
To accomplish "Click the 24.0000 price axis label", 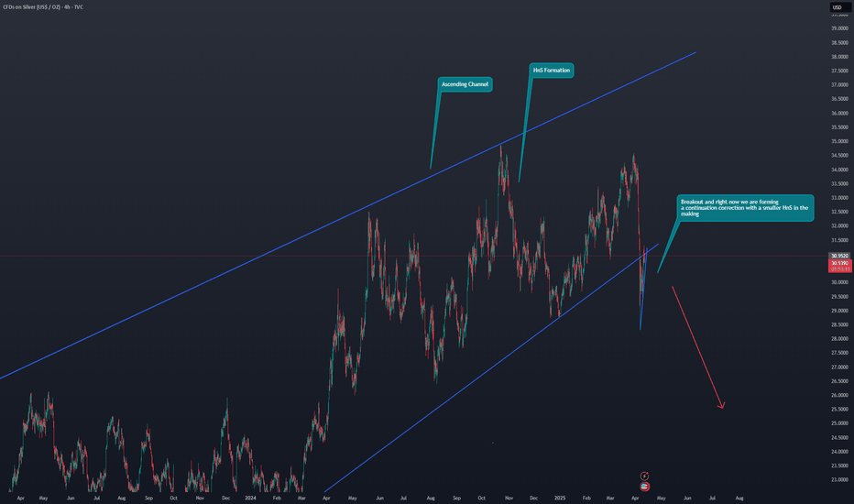I will [x=839, y=452].
